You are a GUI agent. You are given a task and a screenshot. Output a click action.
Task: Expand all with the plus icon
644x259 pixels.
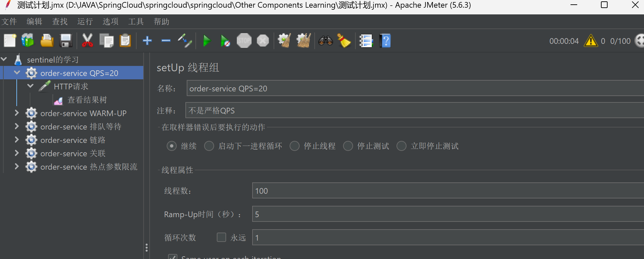(x=147, y=41)
